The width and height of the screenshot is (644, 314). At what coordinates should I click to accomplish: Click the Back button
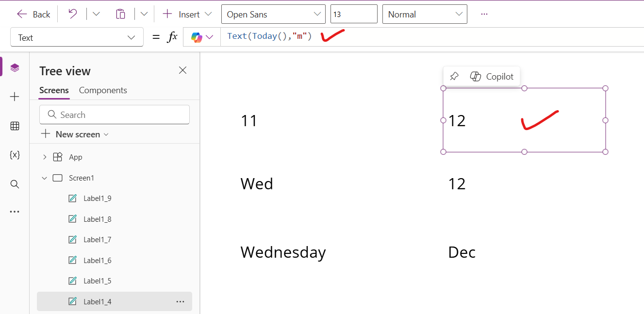[x=33, y=14]
